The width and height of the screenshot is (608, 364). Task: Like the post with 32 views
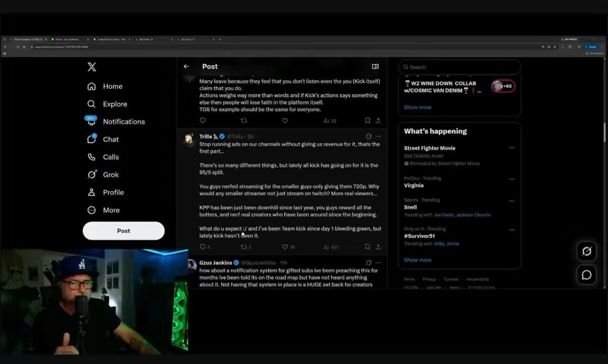point(285,121)
